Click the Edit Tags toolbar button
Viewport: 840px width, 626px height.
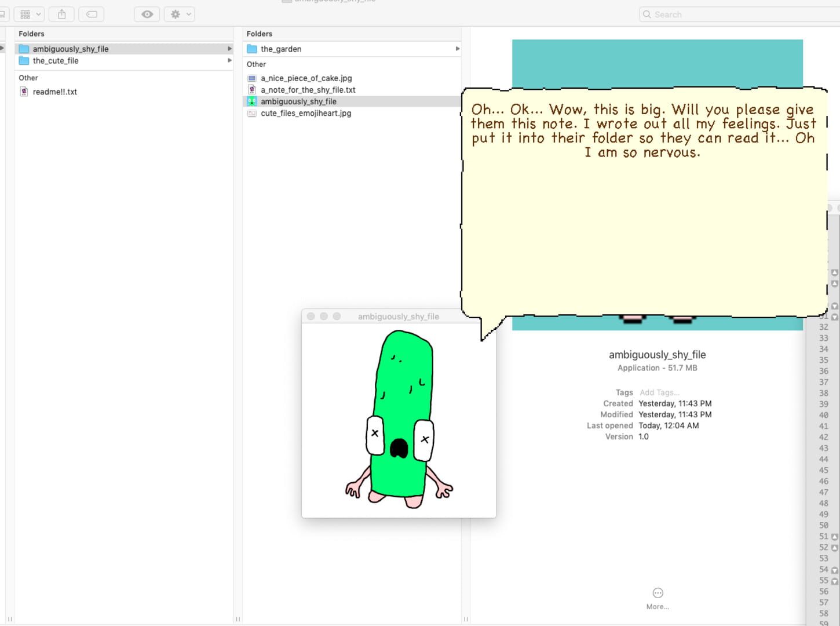92,14
